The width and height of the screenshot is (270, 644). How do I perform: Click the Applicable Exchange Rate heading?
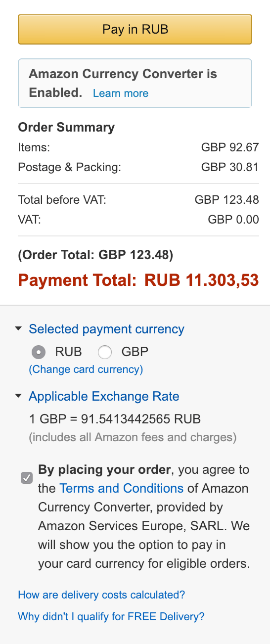click(104, 396)
